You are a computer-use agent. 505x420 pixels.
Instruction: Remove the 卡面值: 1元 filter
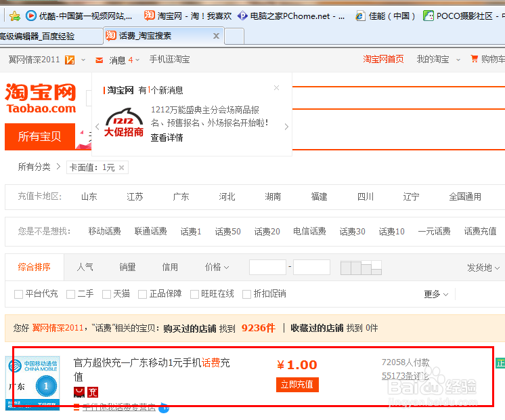(x=121, y=167)
